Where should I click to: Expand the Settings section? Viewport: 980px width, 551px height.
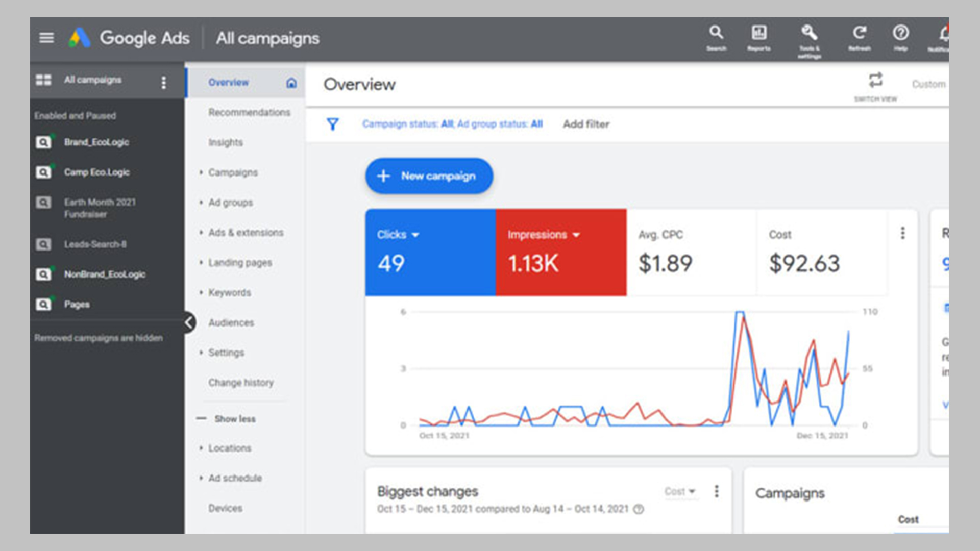[201, 353]
